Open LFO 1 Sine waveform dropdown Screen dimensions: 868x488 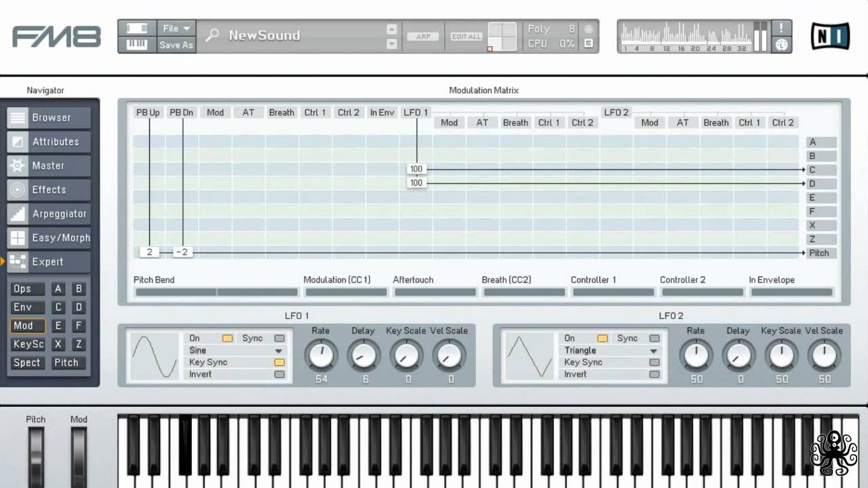[x=236, y=350]
